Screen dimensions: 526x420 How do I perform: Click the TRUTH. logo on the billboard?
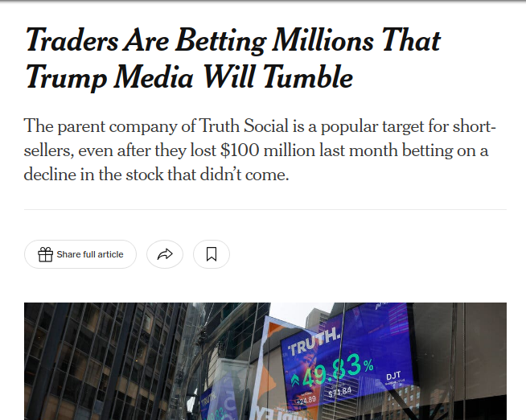click(x=314, y=342)
